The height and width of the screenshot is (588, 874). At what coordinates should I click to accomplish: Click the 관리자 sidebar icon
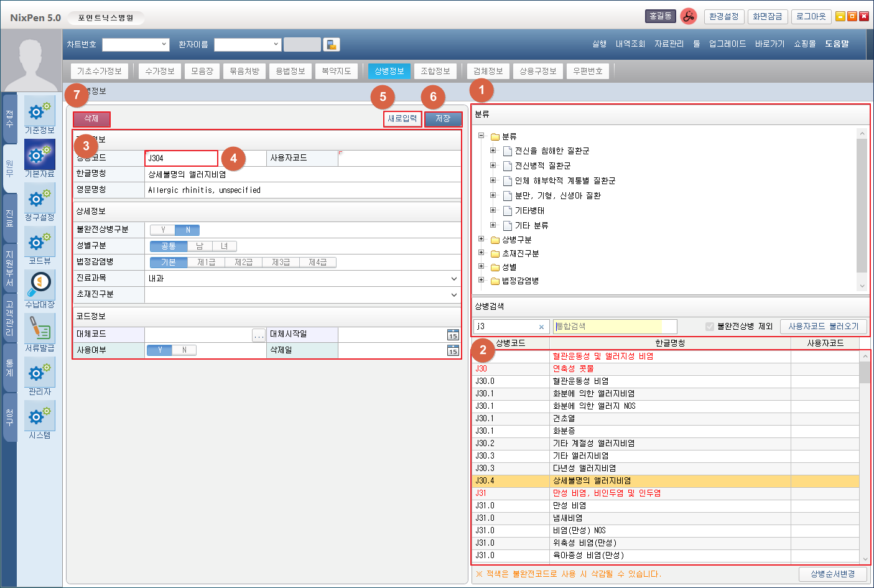coord(40,373)
